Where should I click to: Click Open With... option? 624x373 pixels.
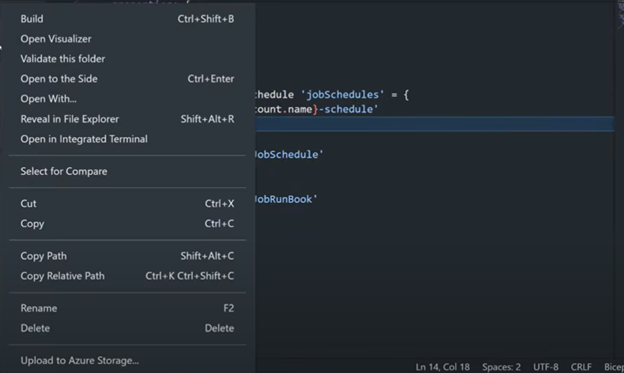tap(127, 99)
